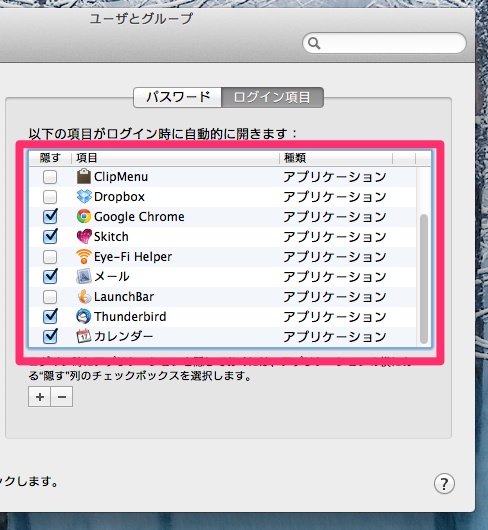Uncheck hide for メール
The width and height of the screenshot is (488, 530).
(x=50, y=276)
